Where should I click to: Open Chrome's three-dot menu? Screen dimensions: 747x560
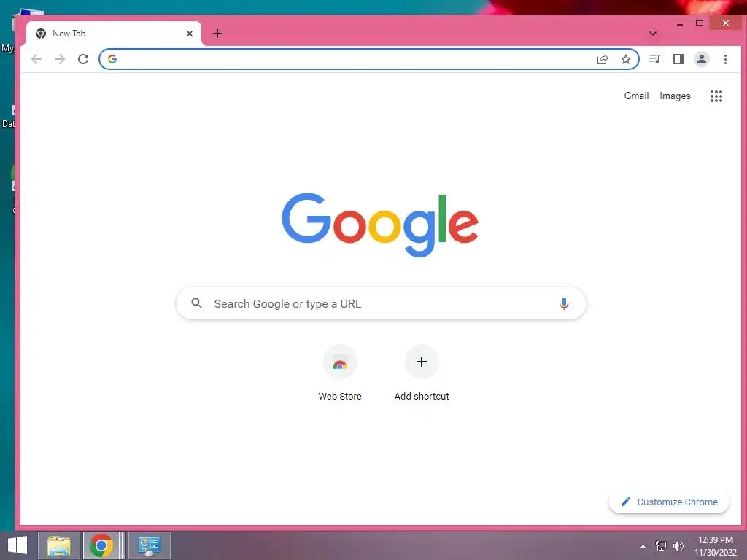[x=725, y=59]
